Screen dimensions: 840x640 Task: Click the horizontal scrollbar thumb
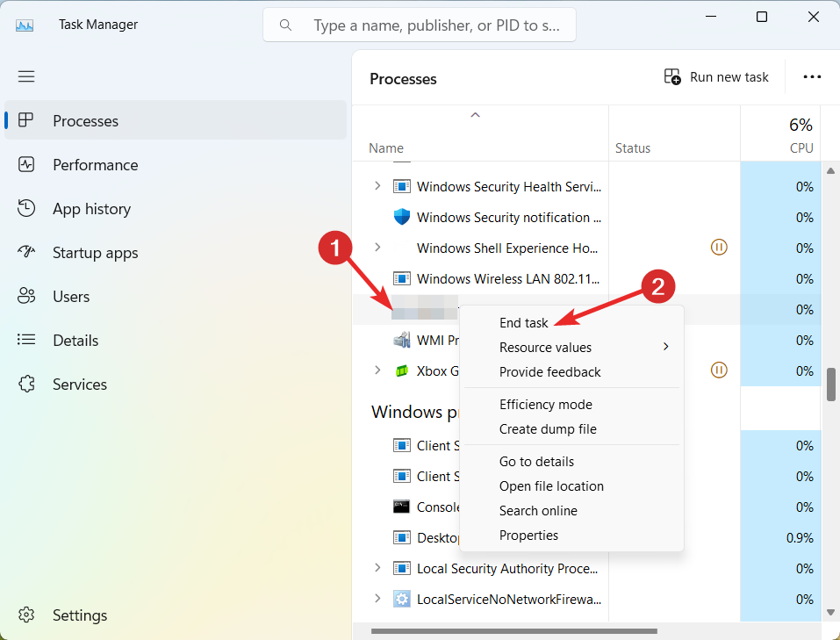[514, 631]
